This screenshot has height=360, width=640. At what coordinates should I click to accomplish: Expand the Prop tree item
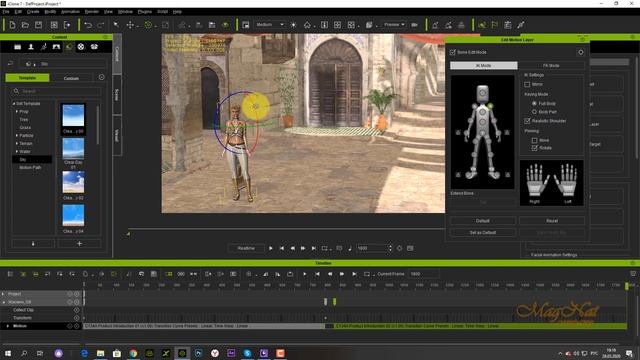[x=17, y=111]
